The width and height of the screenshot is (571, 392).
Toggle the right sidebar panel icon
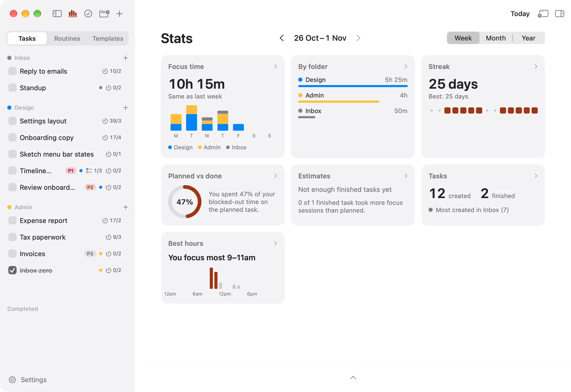pos(560,13)
